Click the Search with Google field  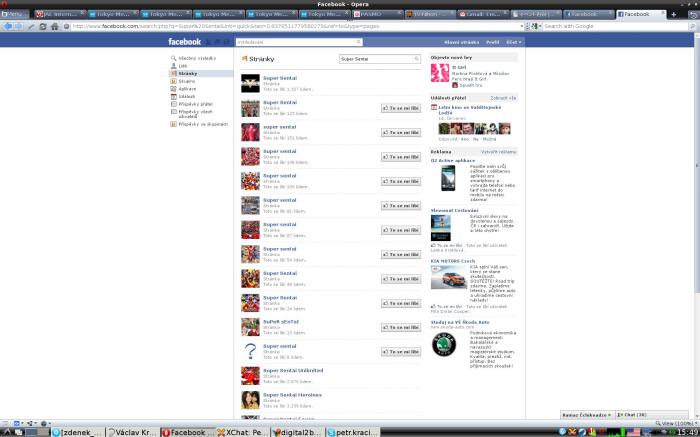pyautogui.click(x=614, y=26)
